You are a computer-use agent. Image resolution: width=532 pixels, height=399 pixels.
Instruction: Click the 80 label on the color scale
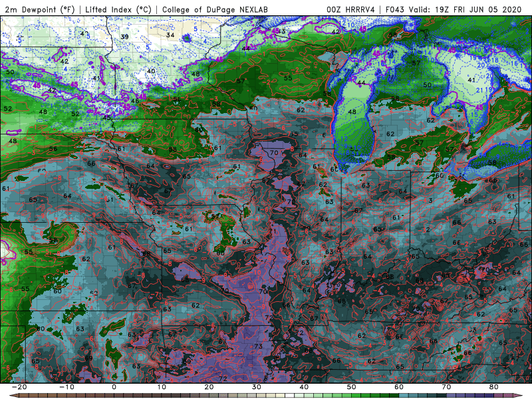pos(494,387)
